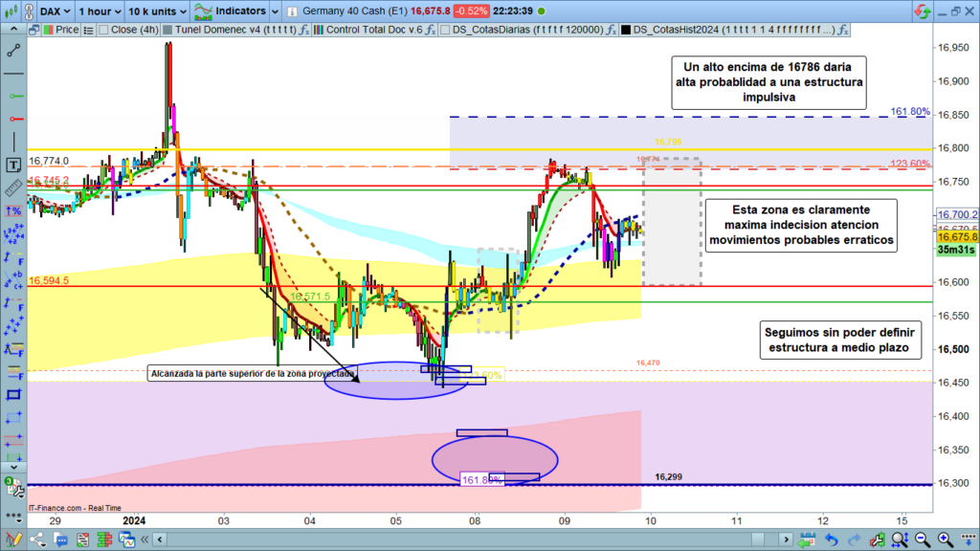Image resolution: width=980 pixels, height=551 pixels.
Task: Click the black DS_CotasHist2024 color swatch
Action: (x=626, y=30)
